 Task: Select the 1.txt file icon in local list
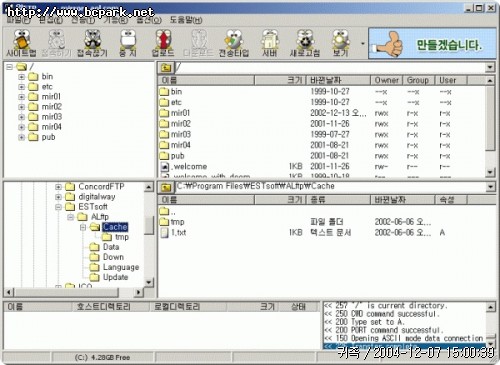click(165, 233)
